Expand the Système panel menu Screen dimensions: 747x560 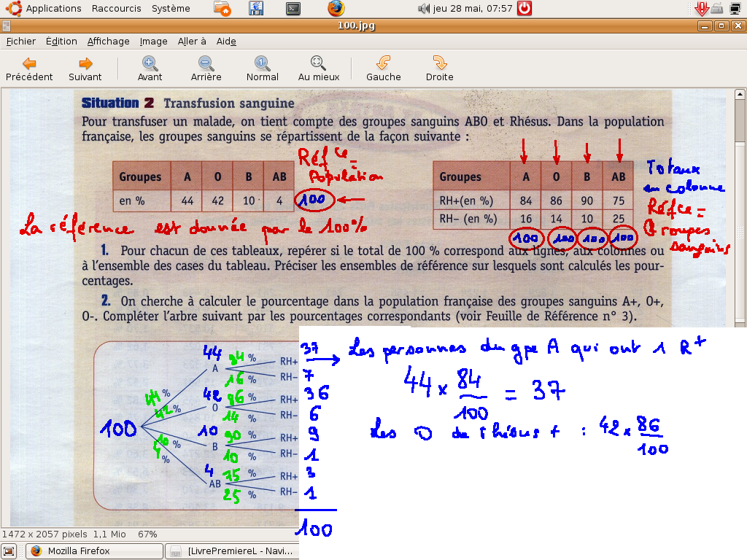click(171, 9)
